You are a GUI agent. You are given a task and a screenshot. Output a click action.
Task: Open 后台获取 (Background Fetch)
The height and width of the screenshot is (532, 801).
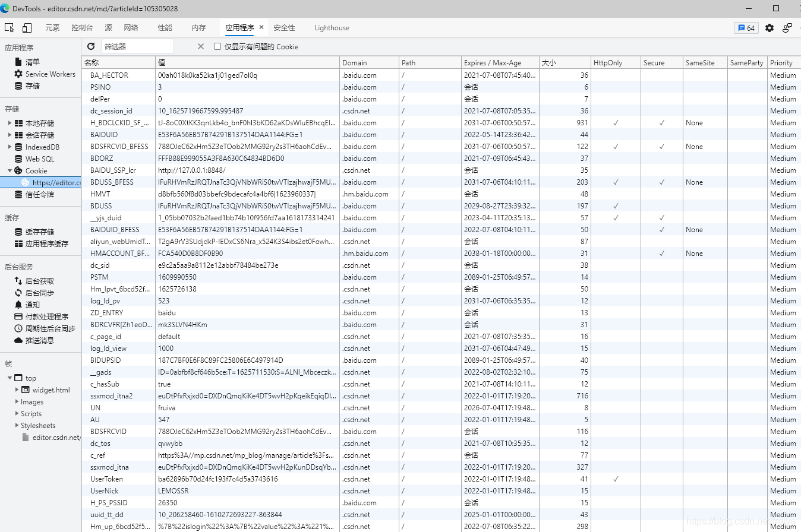coord(40,281)
